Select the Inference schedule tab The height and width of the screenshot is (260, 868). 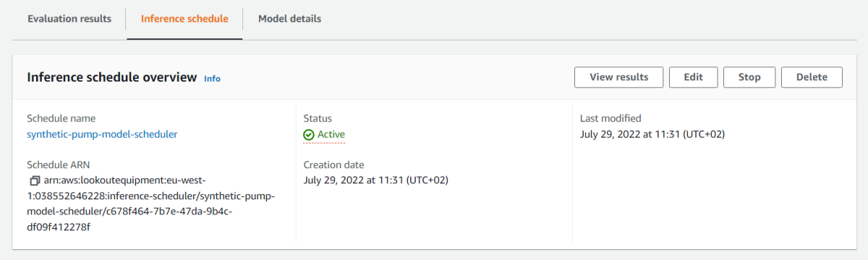(x=184, y=19)
